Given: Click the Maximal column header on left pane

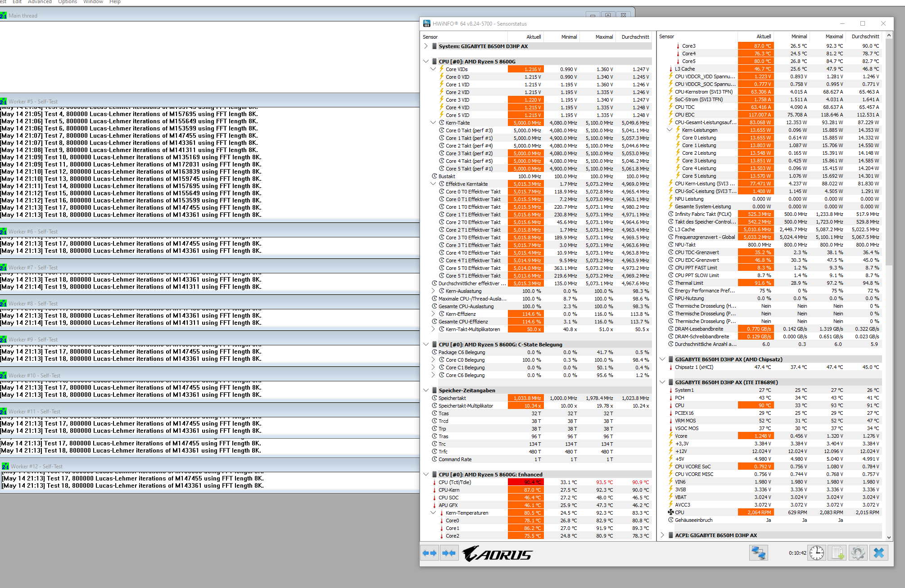Looking at the screenshot, I should pyautogui.click(x=604, y=37).
